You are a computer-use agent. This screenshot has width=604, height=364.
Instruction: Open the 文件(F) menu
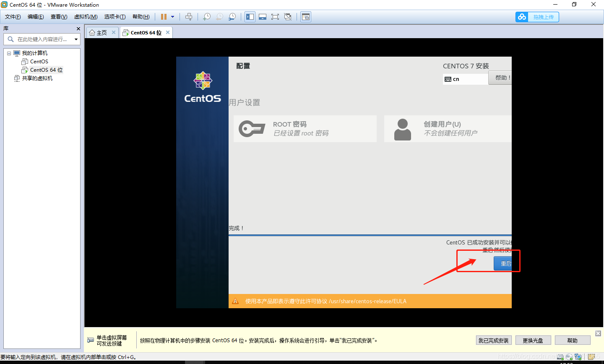[13, 17]
